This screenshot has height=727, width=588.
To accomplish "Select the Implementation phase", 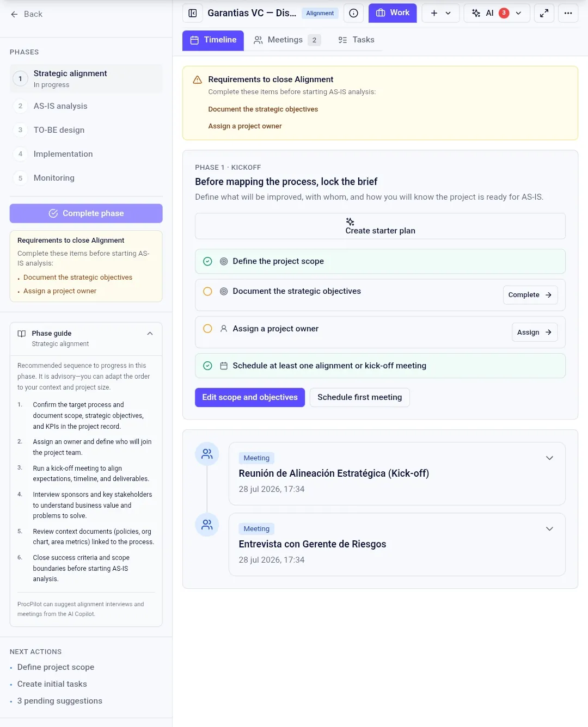I will 86,154.
